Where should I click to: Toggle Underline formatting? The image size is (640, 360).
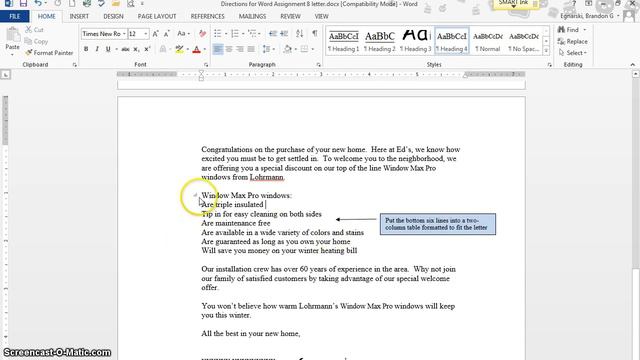point(108,49)
